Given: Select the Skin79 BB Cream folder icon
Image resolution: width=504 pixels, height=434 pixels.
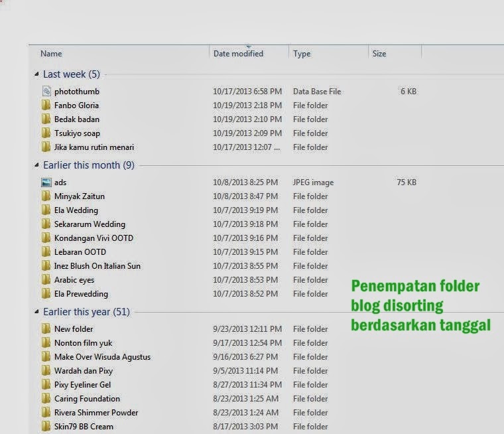Looking at the screenshot, I should (x=46, y=427).
